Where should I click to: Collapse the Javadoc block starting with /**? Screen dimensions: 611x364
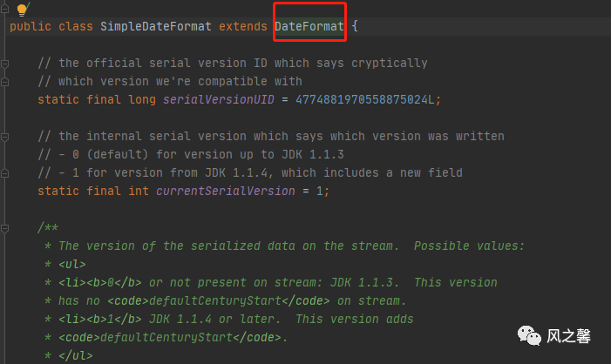4,228
